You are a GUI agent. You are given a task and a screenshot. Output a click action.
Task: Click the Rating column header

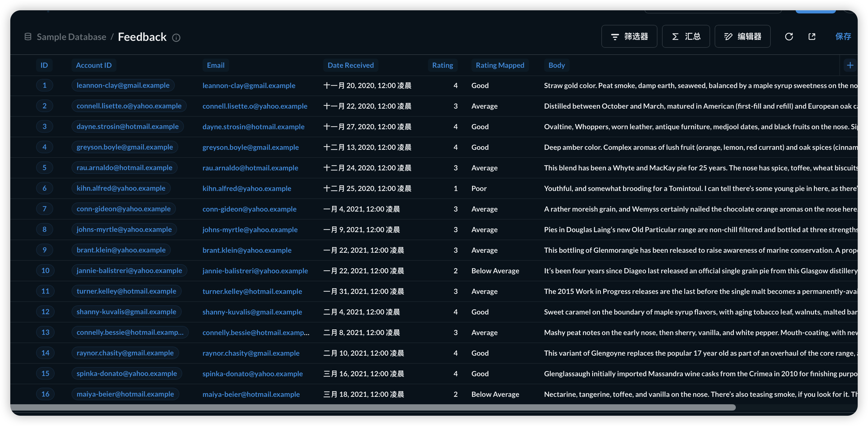coord(443,65)
